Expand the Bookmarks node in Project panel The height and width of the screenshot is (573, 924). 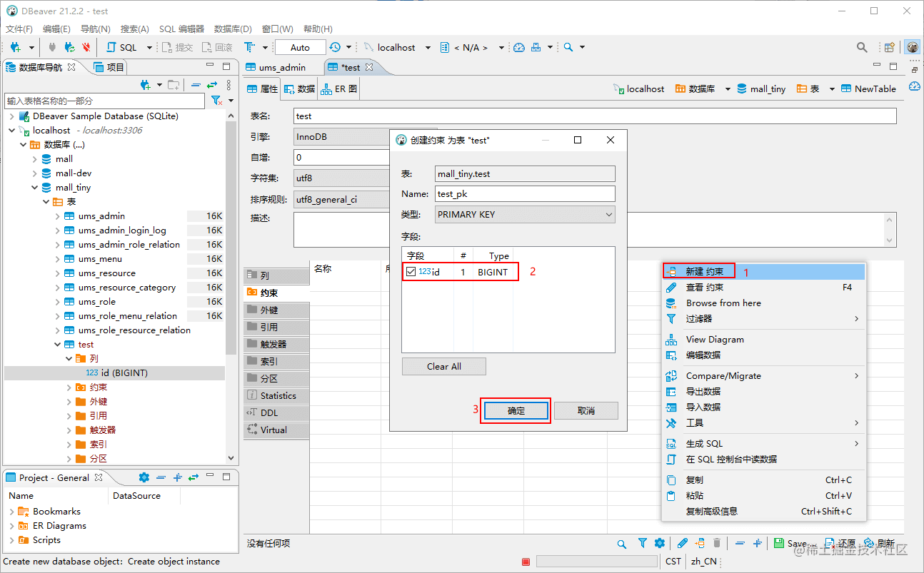[x=12, y=512]
